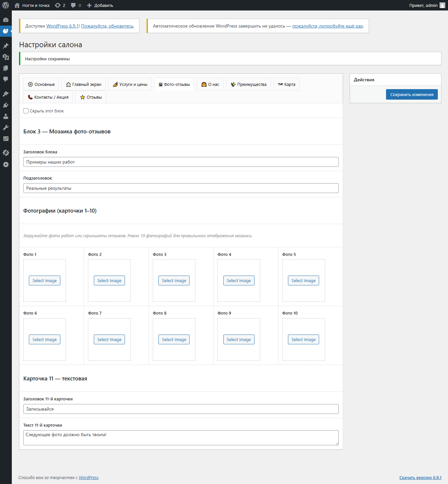Focus the "Заголовок блока" input field
This screenshot has width=448, height=484.
pos(181,162)
